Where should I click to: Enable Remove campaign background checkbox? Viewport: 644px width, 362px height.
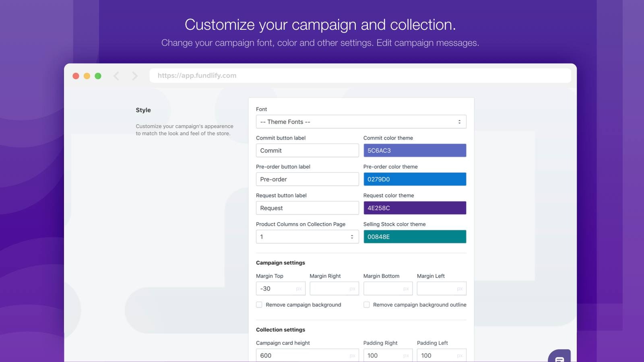pyautogui.click(x=259, y=305)
